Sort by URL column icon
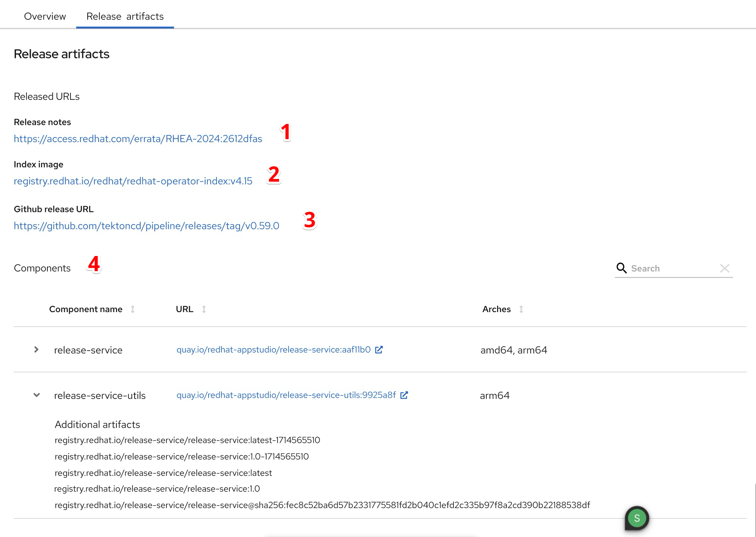Viewport: 756px width, 537px height. 204,309
